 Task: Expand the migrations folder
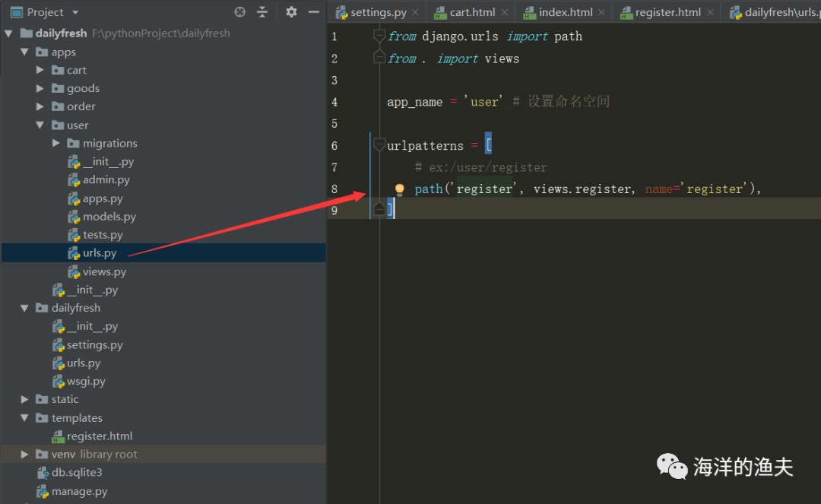(x=56, y=143)
